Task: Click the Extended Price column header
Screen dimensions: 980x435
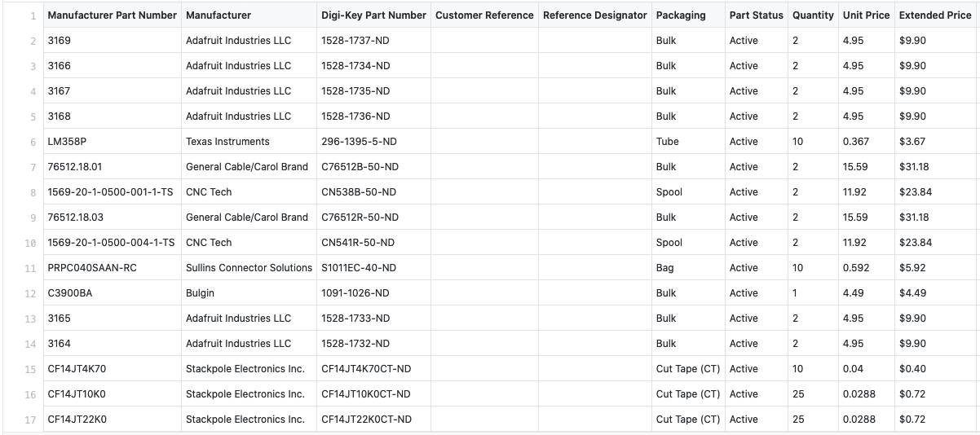Action: tap(934, 15)
